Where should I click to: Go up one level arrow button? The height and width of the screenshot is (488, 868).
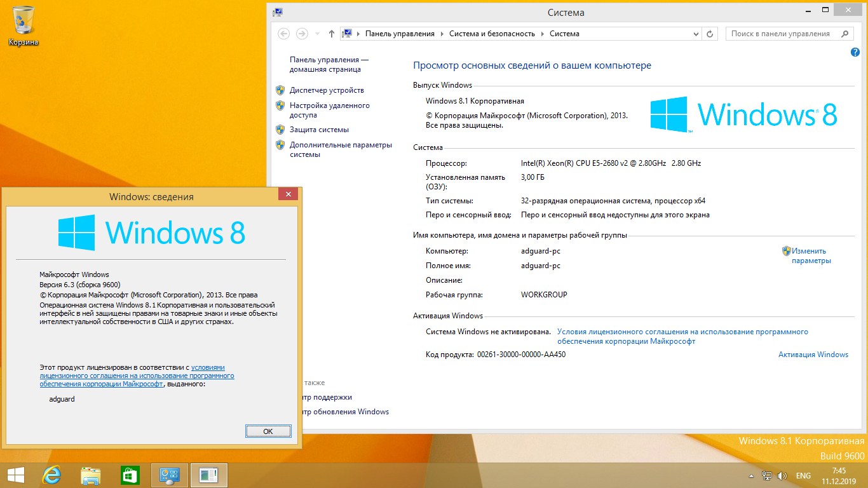point(331,34)
